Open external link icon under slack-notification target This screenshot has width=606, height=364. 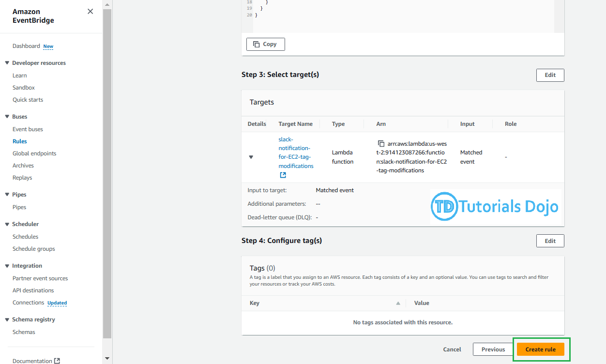283,175
